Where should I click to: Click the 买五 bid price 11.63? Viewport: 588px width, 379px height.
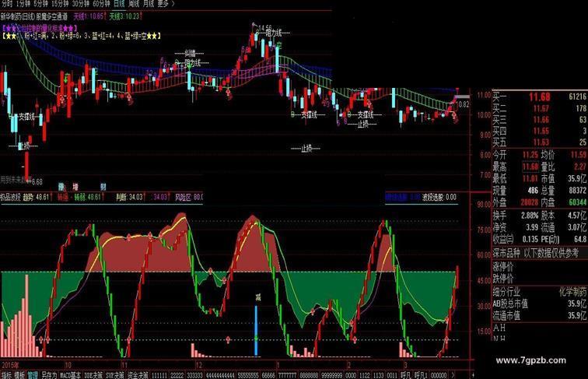tap(541, 142)
